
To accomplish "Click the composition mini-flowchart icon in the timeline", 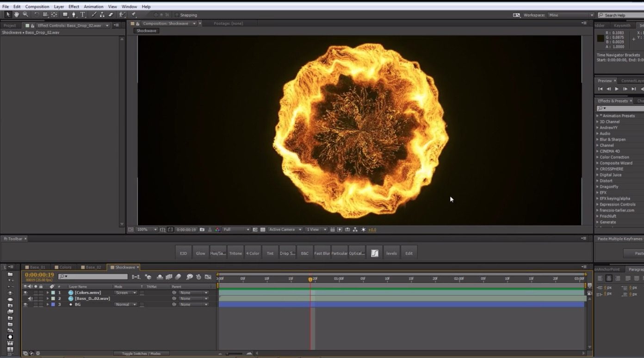I will pos(136,277).
